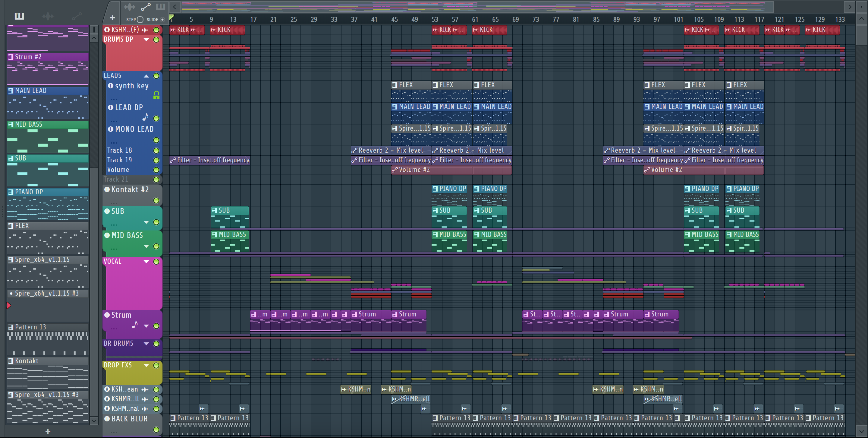
Task: Expand the DROP FXS group arrow
Action: pos(146,366)
